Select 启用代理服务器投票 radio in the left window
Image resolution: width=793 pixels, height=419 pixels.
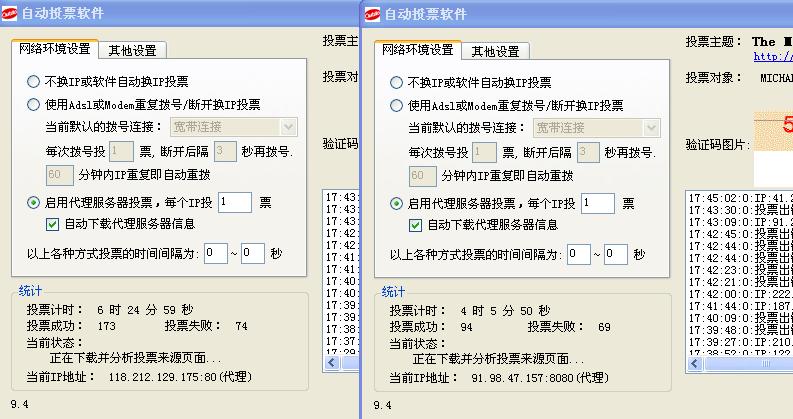[34, 203]
